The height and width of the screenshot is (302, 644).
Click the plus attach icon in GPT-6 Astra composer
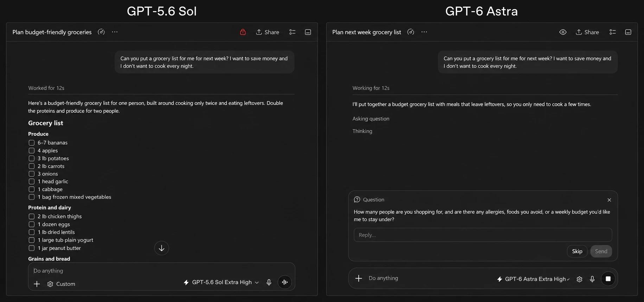(358, 278)
